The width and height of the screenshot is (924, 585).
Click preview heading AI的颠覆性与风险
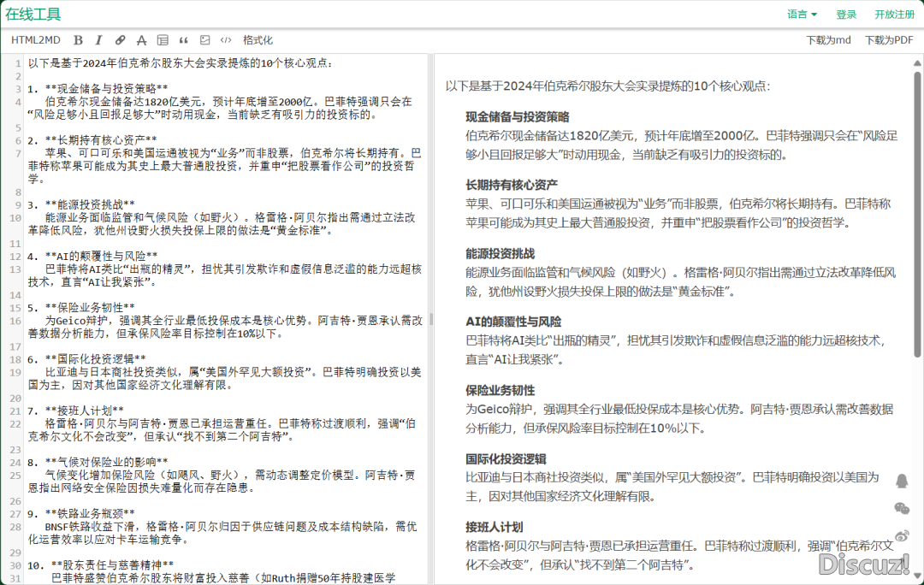pyautogui.click(x=513, y=322)
